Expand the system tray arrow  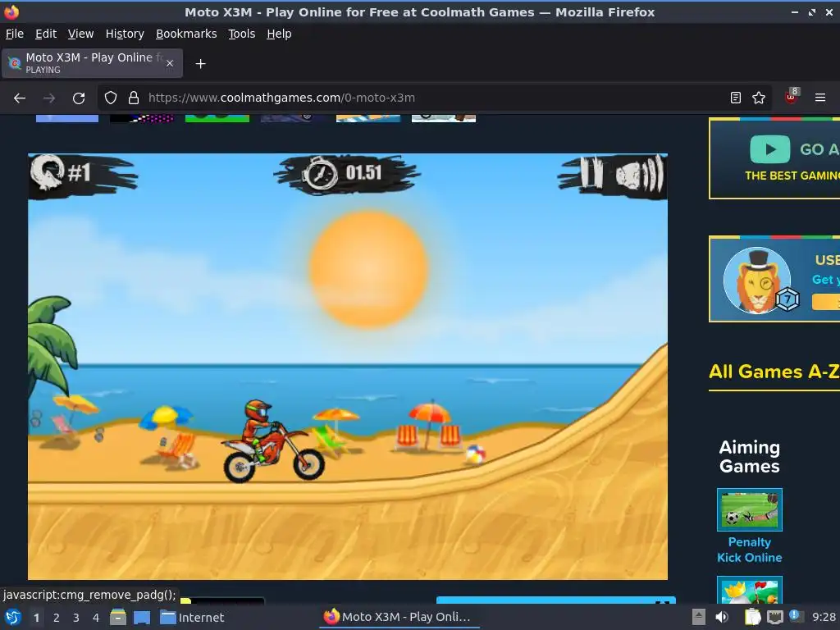point(699,617)
